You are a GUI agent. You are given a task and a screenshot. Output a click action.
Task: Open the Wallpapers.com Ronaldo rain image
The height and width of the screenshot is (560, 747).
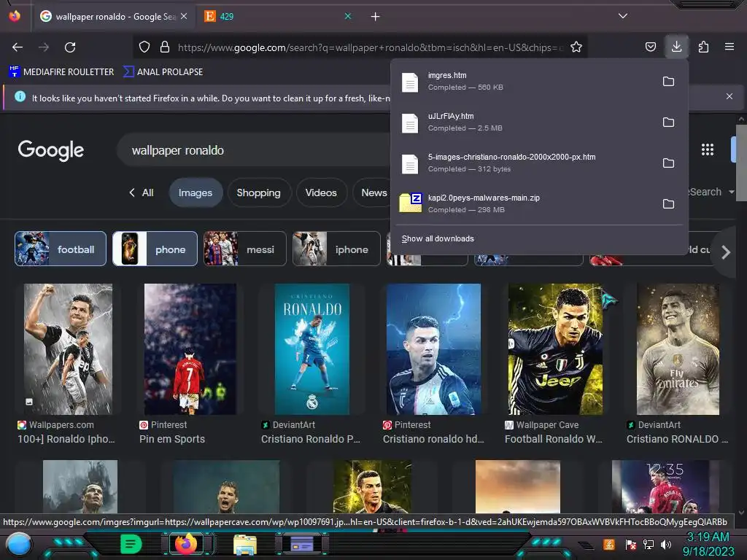(x=68, y=349)
